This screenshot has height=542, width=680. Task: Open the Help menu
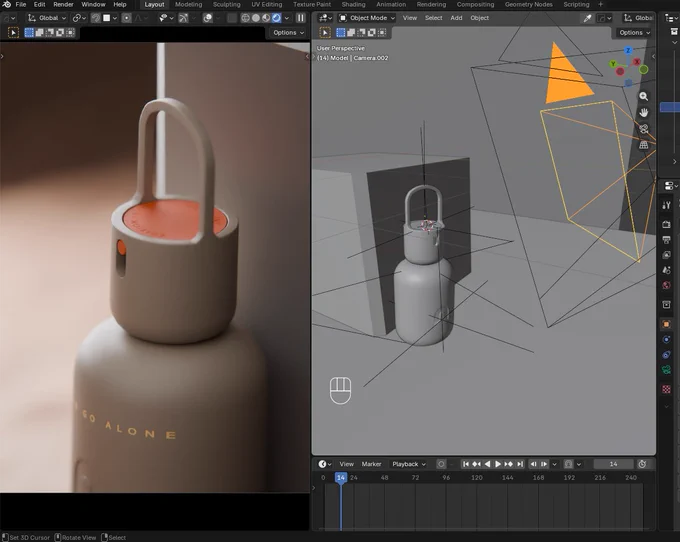click(120, 4)
